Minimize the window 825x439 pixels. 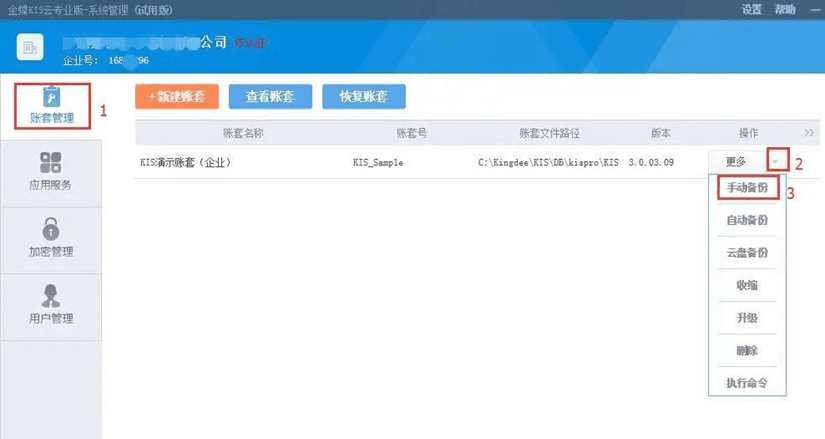coord(815,10)
